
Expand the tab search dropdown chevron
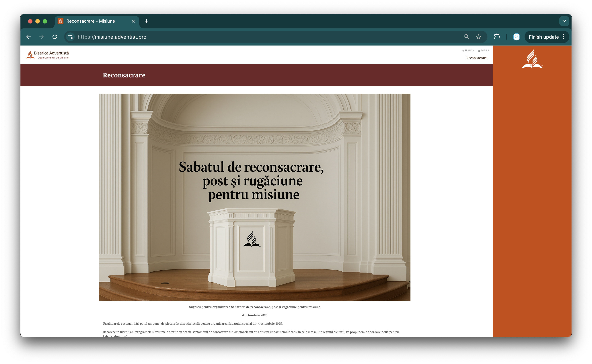(x=564, y=21)
